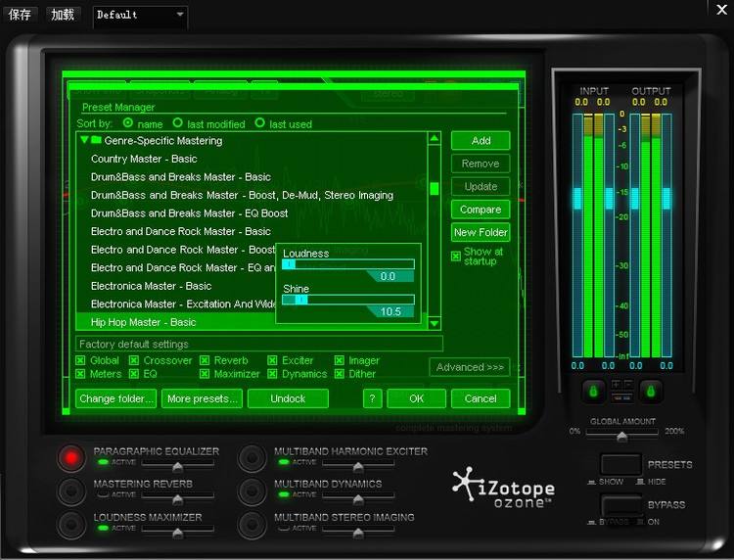734x560 pixels.
Task: Click the Loudness slider
Action: [348, 264]
